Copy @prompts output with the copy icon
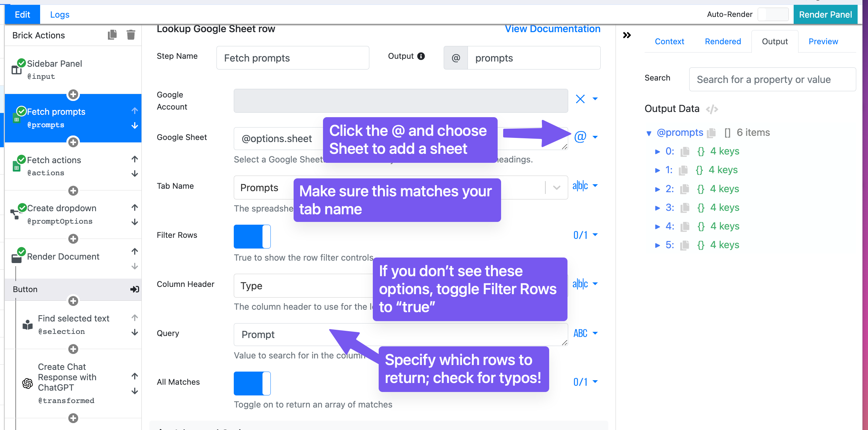This screenshot has width=868, height=430. point(711,133)
